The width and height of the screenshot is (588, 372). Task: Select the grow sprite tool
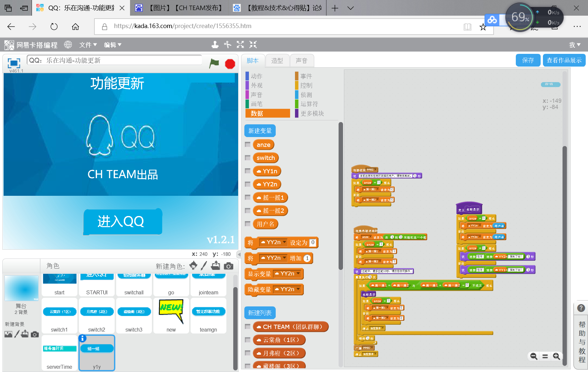[x=240, y=45]
